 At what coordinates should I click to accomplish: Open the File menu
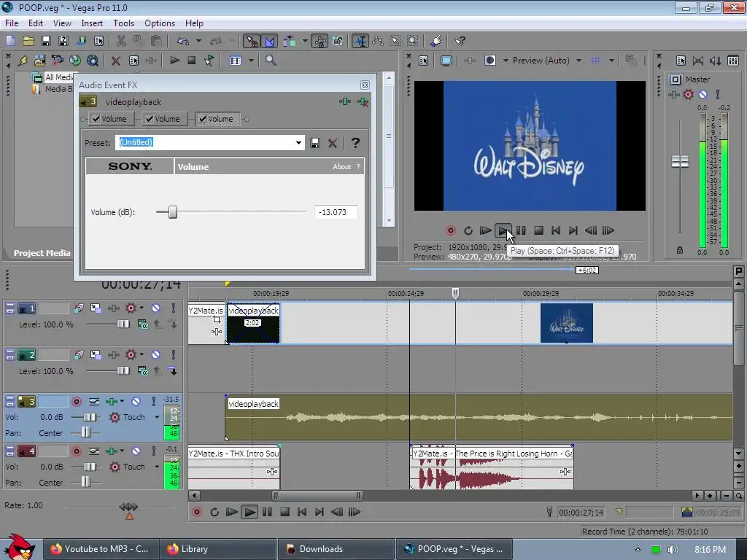coord(12,23)
